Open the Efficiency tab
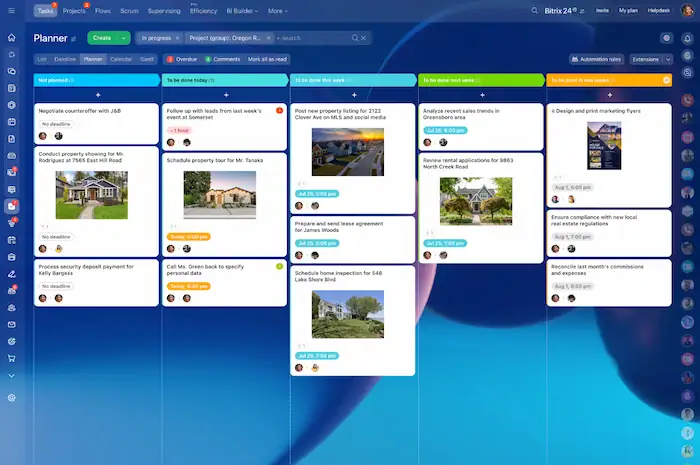 coord(203,11)
